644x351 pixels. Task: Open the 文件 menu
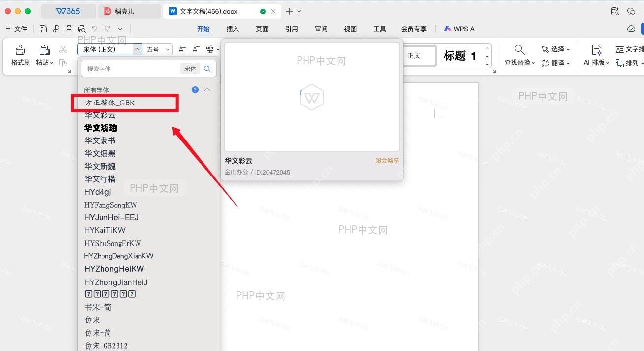pos(16,29)
